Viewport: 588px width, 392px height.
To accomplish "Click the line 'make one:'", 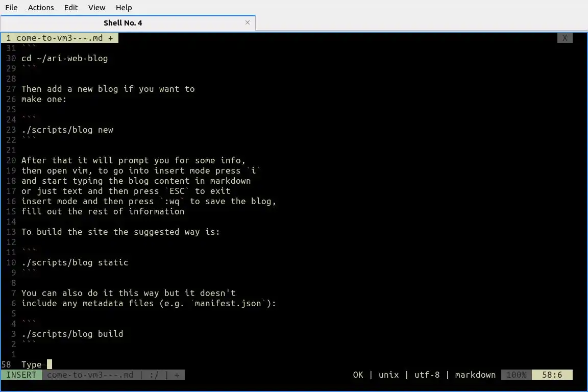I will pyautogui.click(x=44, y=100).
